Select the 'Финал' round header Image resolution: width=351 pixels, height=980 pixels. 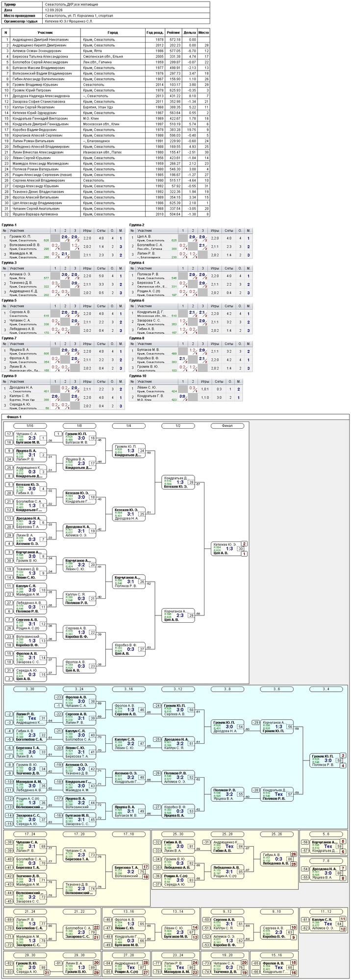pyautogui.click(x=227, y=426)
